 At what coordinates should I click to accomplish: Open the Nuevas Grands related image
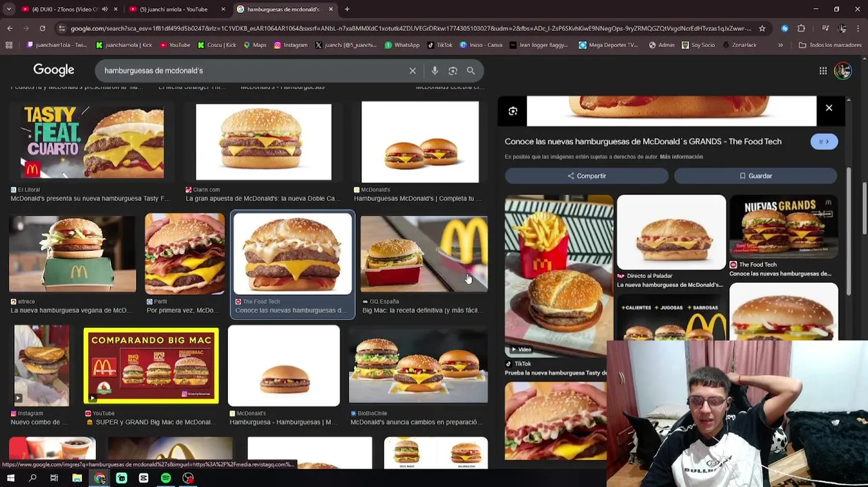[783, 227]
